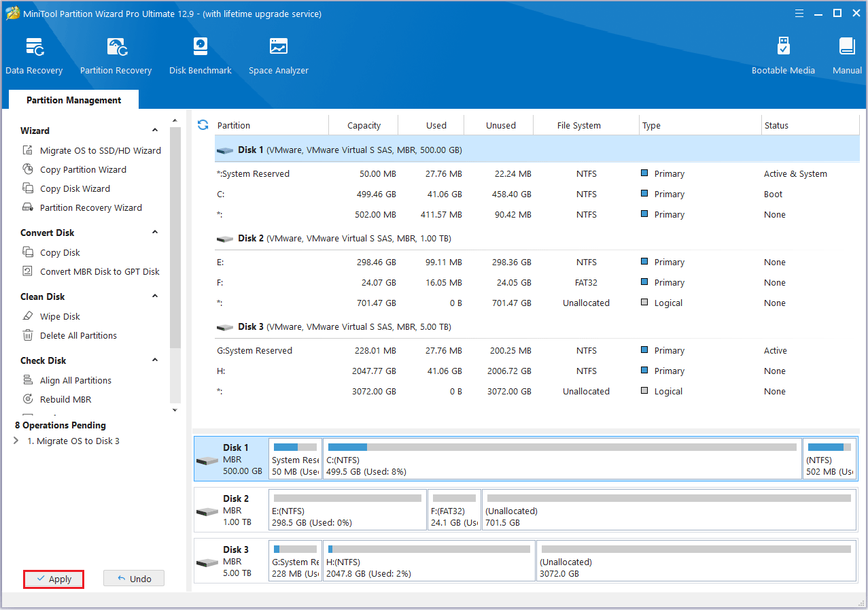Collapse the Wizard section
Image resolution: width=868 pixels, height=610 pixels.
click(x=155, y=130)
